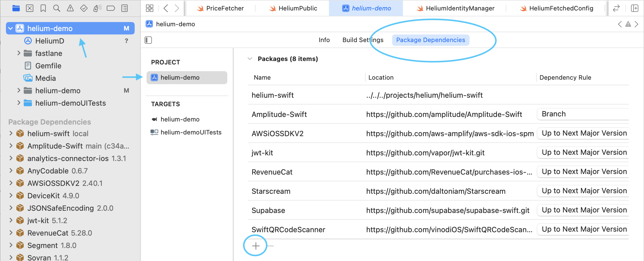Open the Find navigator magnifier icon
Viewport: 644px width, 261px height.
point(57,8)
